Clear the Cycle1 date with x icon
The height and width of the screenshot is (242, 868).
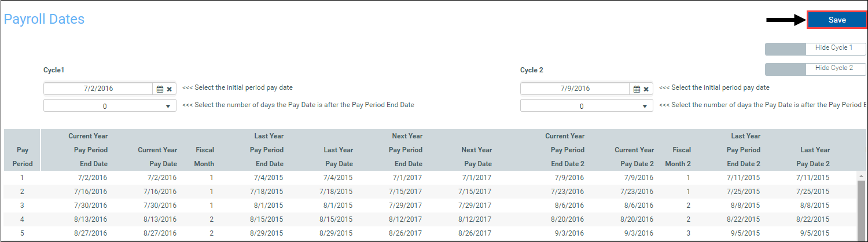[170, 89]
